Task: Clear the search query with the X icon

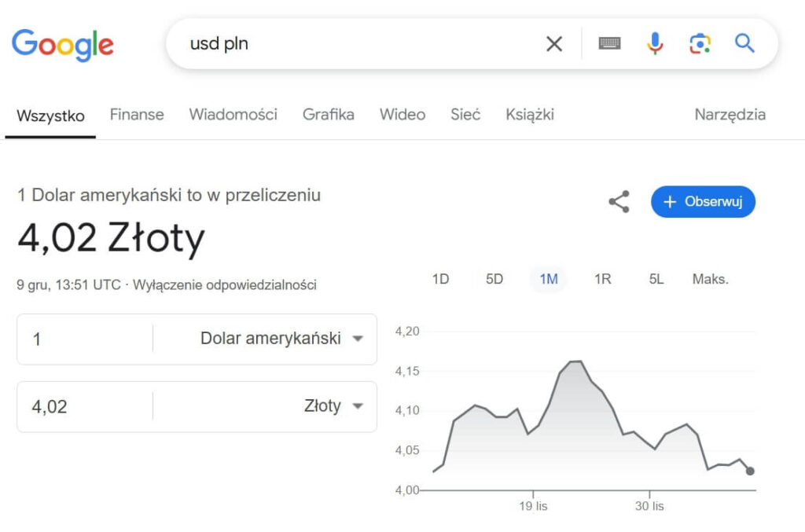Action: click(554, 44)
